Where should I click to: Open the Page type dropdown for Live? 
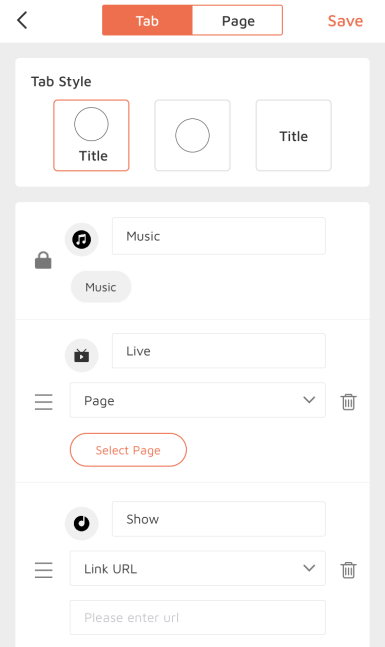tap(198, 400)
